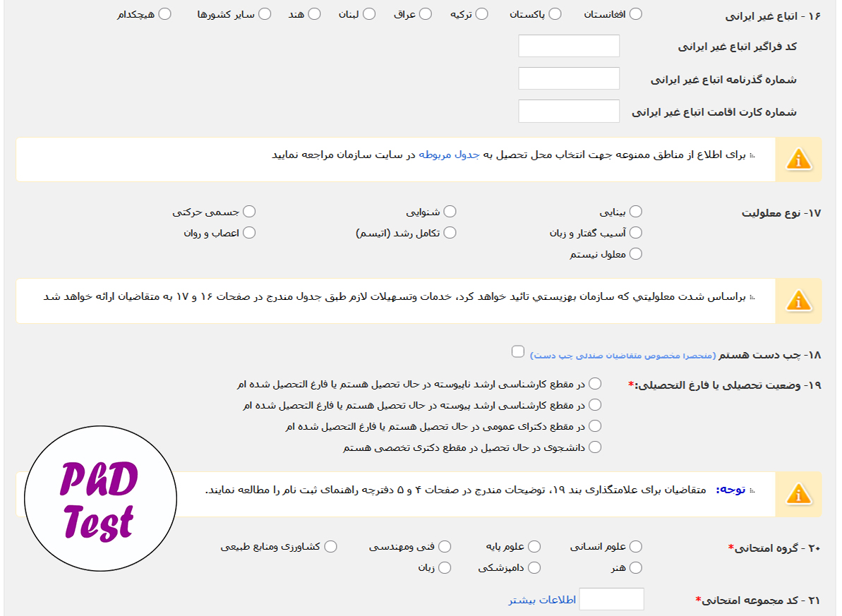Select دانشجوی دکتری تخصصی option
This screenshot has height=616, width=842.
[595, 447]
